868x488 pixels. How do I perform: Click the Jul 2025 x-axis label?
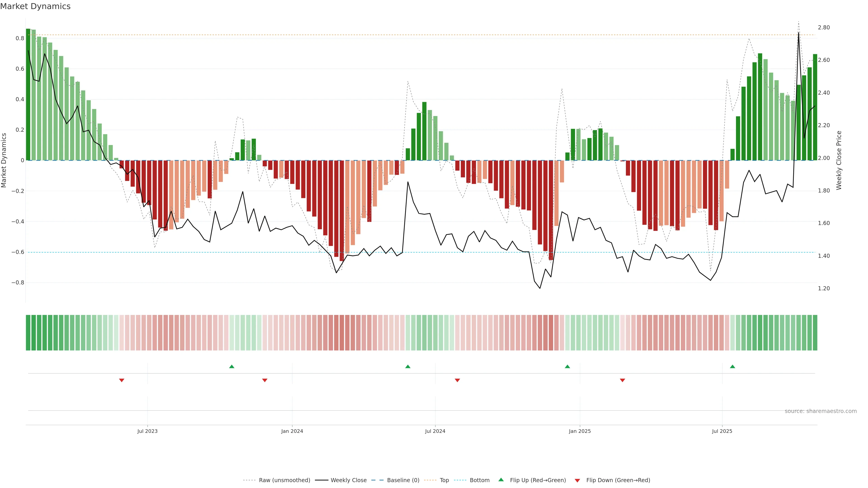click(722, 431)
